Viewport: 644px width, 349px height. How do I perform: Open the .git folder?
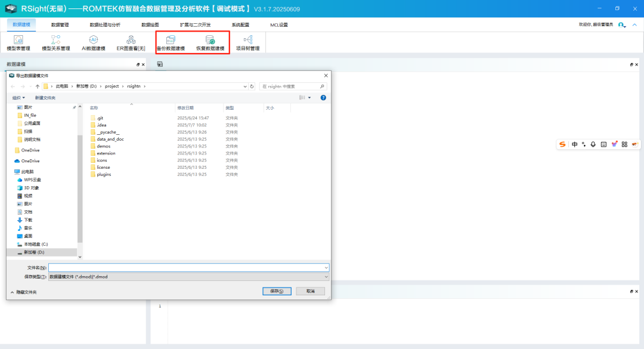(x=100, y=118)
